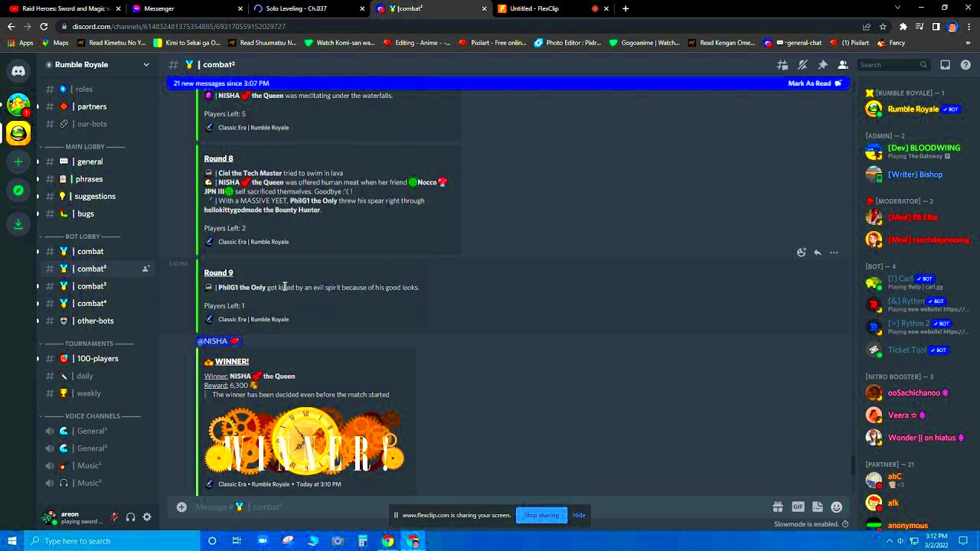Click the @NISHA mention
This screenshot has width=980, height=551.
tap(217, 341)
